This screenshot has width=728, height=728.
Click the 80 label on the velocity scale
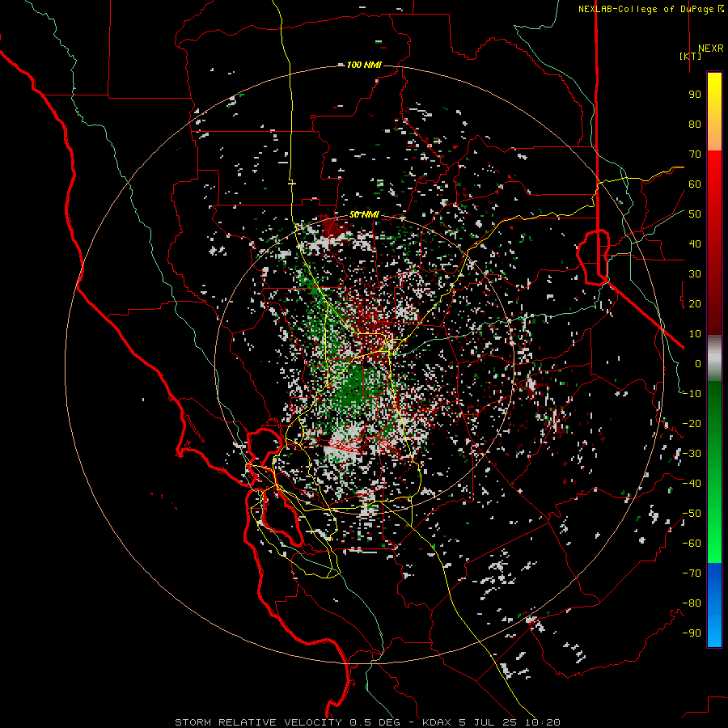[695, 124]
